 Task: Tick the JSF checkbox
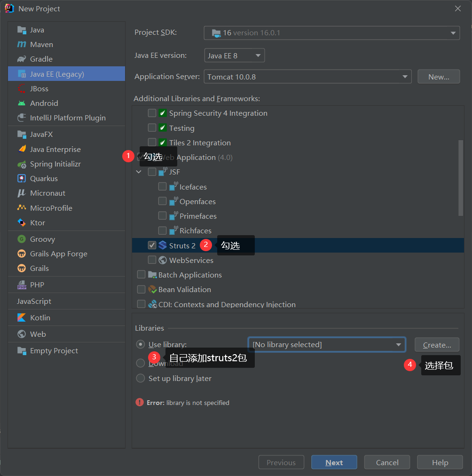point(152,172)
